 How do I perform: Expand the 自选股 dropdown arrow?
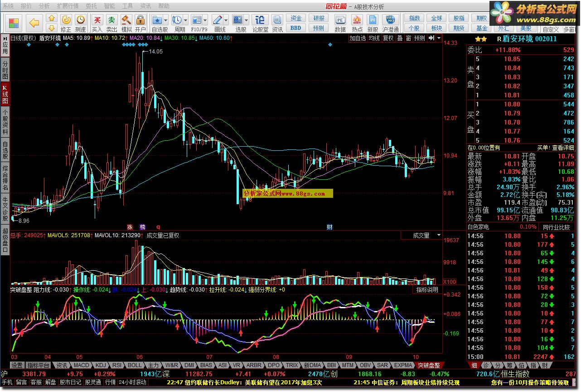(166, 20)
